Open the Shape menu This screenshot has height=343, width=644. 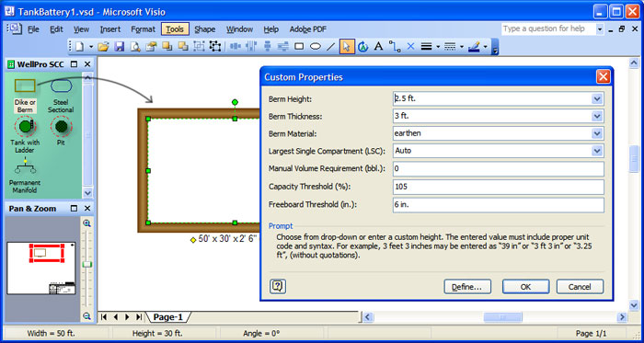tap(204, 29)
